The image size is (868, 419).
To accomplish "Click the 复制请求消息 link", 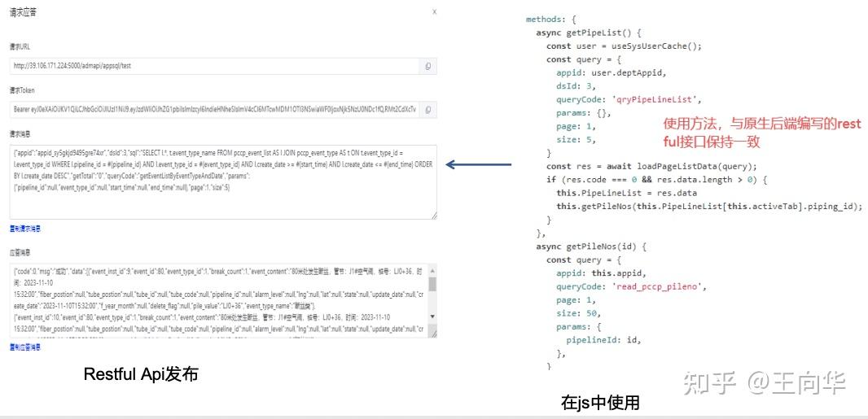I will pyautogui.click(x=25, y=229).
